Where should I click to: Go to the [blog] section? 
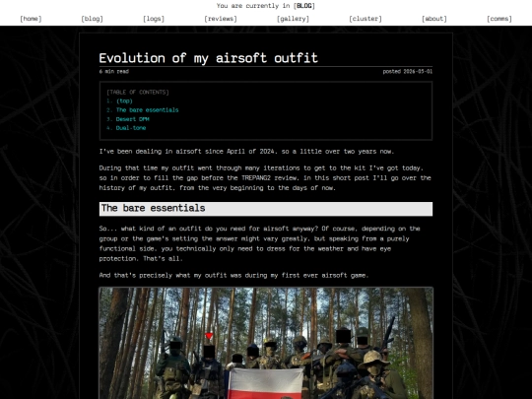[x=92, y=19]
